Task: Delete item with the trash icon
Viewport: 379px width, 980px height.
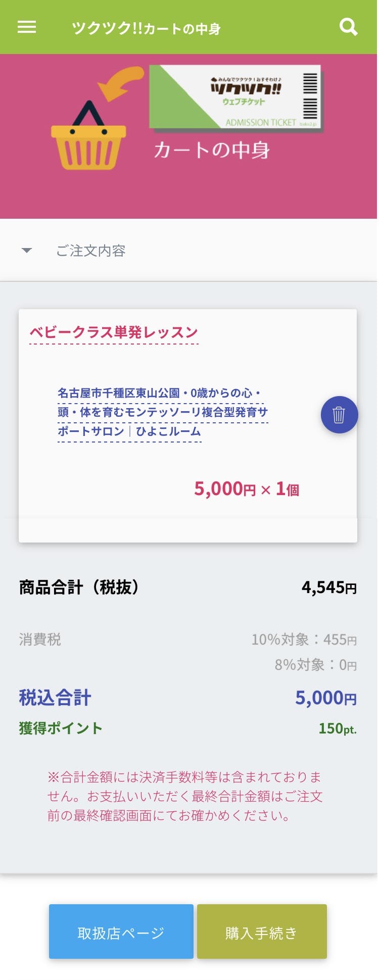Action: (339, 415)
